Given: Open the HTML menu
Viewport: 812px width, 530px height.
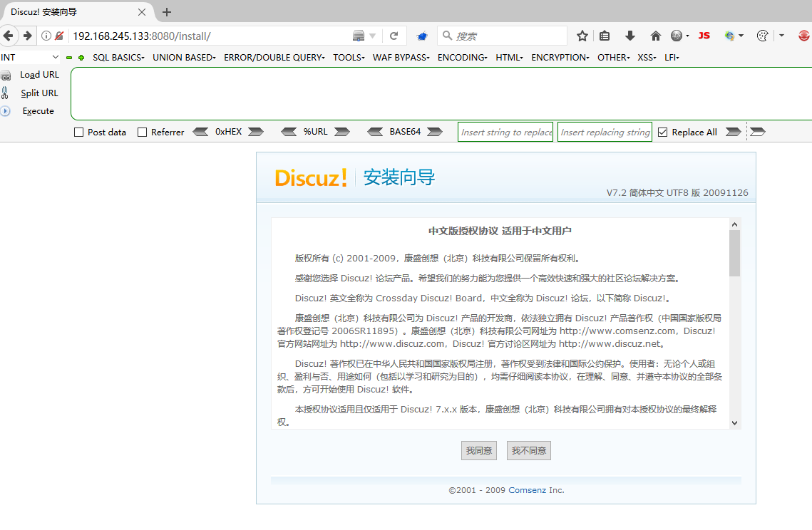Looking at the screenshot, I should click(x=510, y=58).
